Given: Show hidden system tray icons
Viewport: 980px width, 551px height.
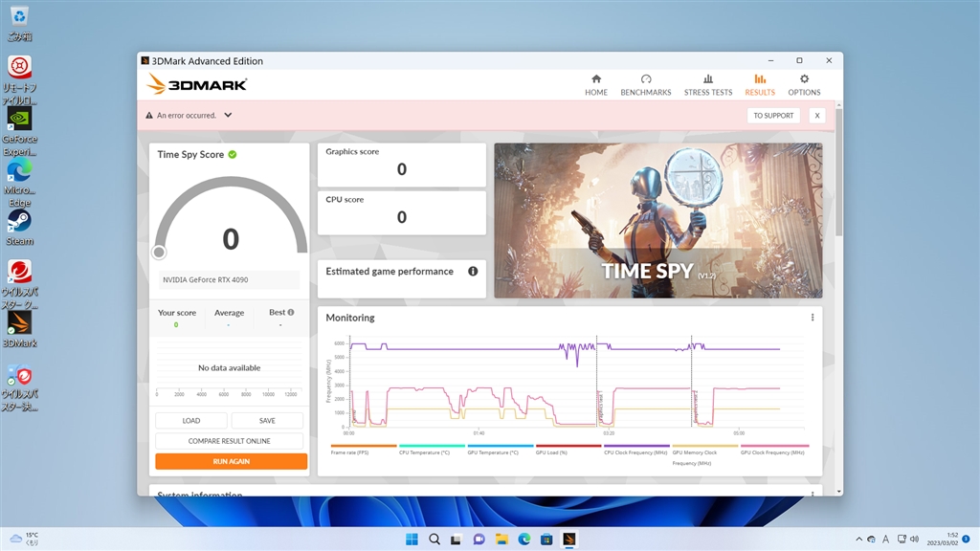Looking at the screenshot, I should pos(858,540).
